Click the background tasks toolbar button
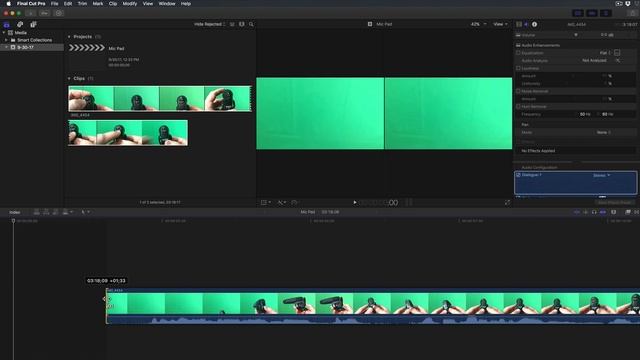 tap(58, 13)
